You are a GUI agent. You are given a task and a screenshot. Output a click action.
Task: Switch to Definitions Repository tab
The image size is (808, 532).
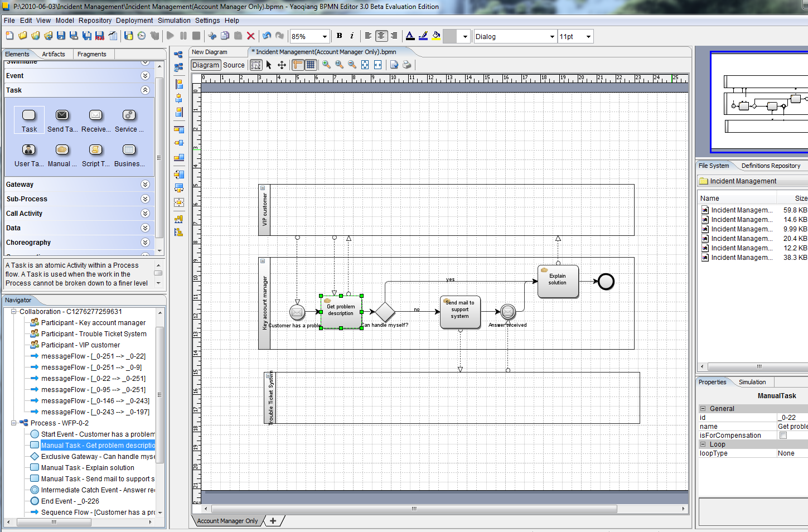click(771, 166)
